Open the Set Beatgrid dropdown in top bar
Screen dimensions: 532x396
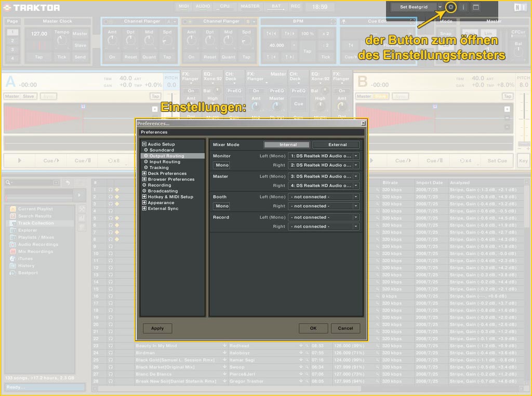point(440,7)
